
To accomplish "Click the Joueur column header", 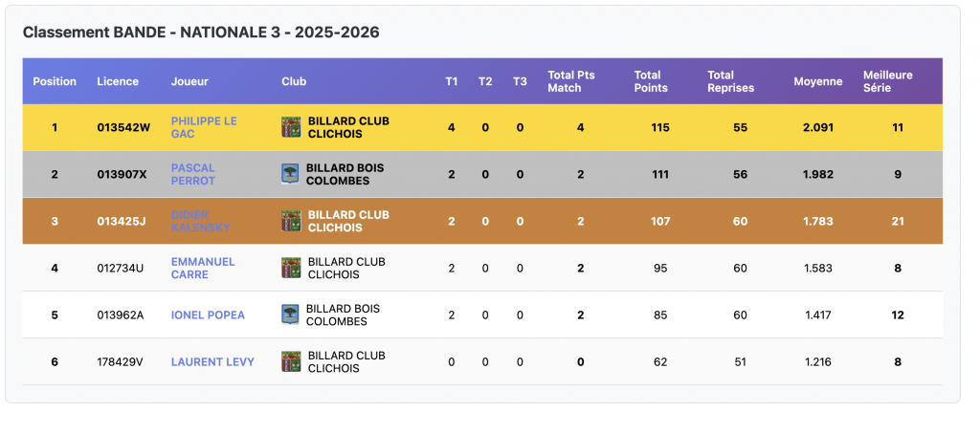I will click(x=189, y=81).
